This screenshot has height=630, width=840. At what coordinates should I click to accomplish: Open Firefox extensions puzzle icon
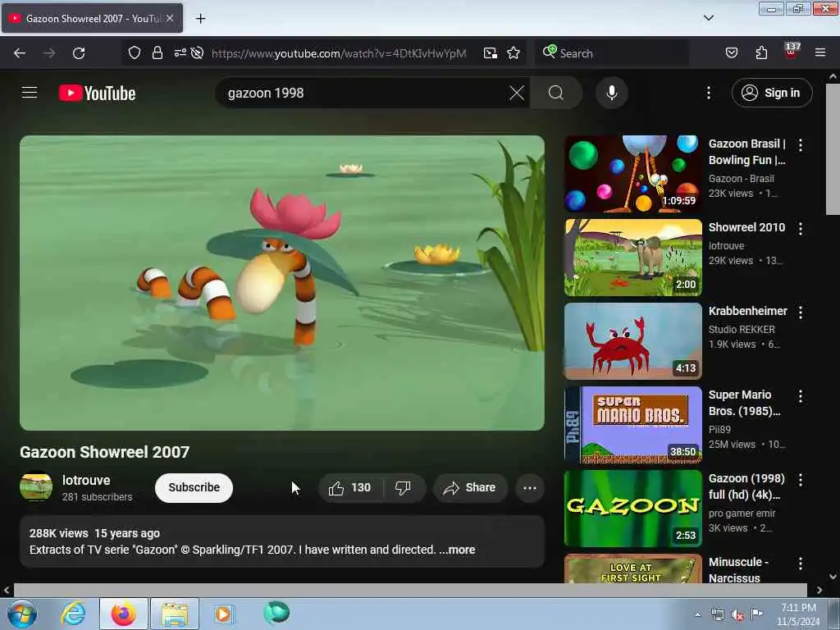pyautogui.click(x=761, y=53)
